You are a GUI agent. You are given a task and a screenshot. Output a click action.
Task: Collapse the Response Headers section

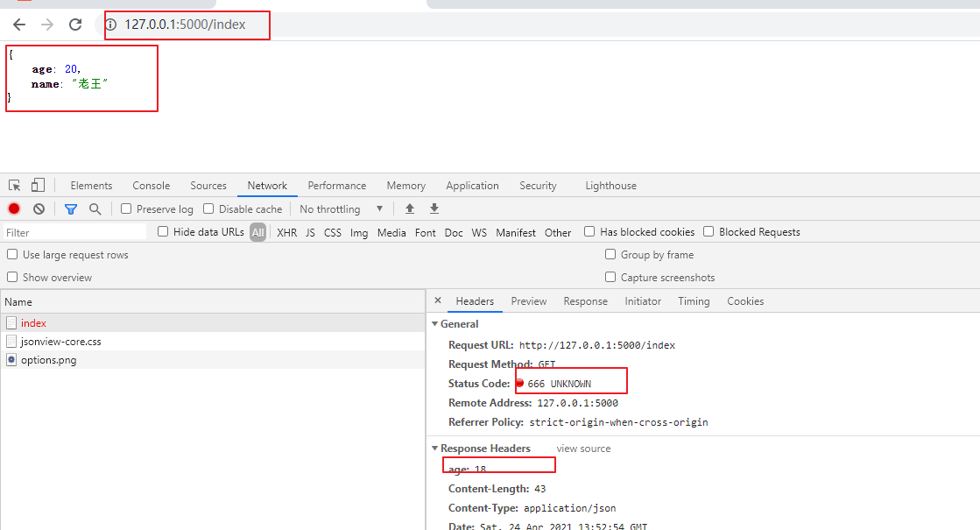coord(435,449)
